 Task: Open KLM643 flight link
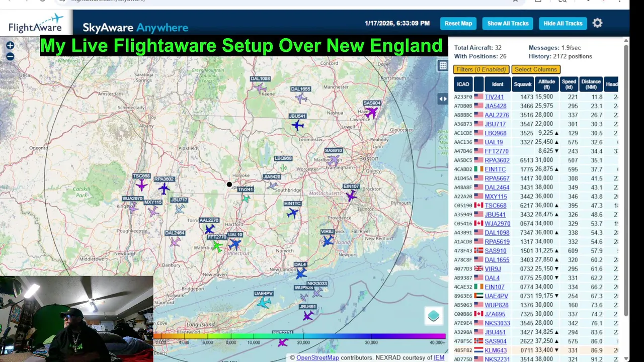click(496, 350)
